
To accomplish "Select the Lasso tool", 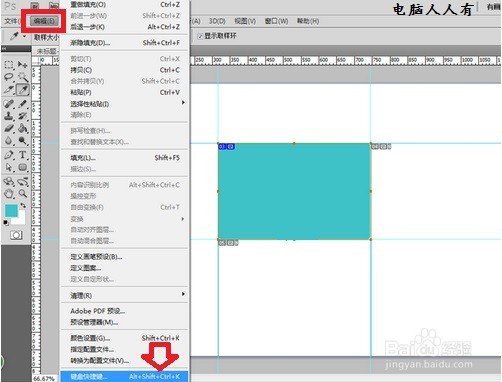I will (x=9, y=77).
